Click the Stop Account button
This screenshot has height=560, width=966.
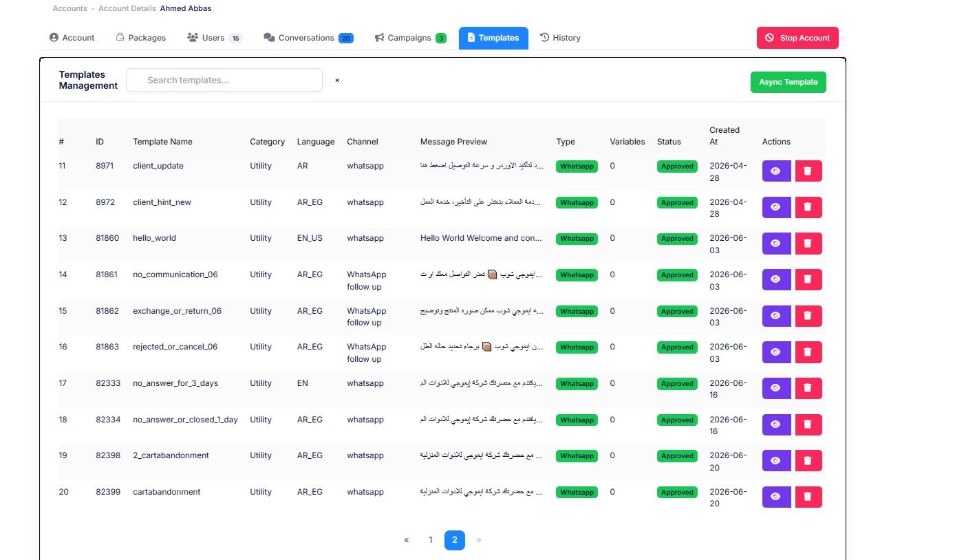point(797,38)
